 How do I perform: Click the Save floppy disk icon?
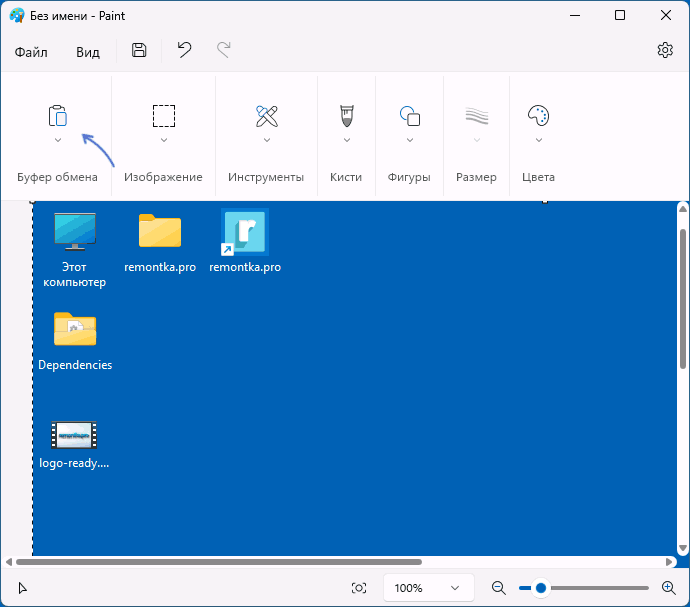coord(139,50)
